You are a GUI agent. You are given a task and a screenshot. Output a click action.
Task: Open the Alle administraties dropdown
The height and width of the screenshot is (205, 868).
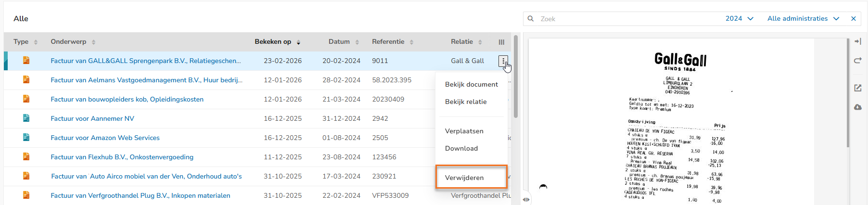(x=803, y=19)
